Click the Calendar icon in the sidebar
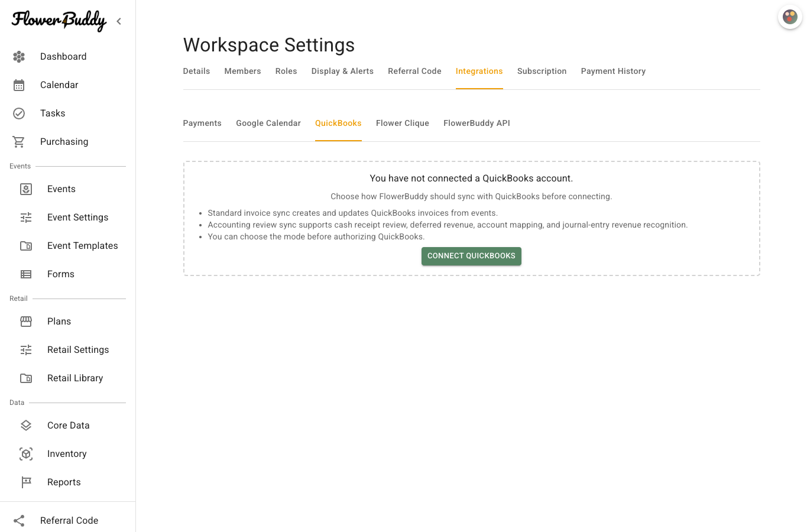807x532 pixels. point(19,85)
